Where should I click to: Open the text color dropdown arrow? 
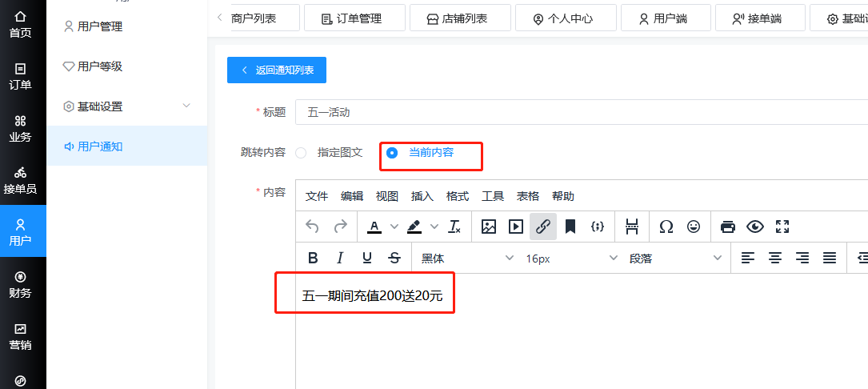click(x=394, y=226)
